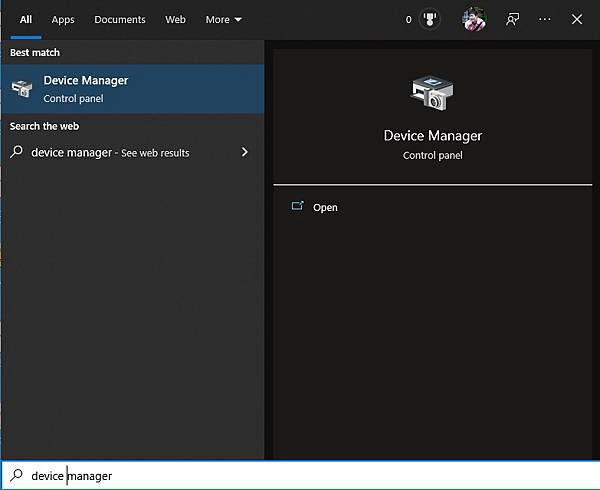Expand web results chevron arrow
This screenshot has height=490, width=600.
(245, 152)
